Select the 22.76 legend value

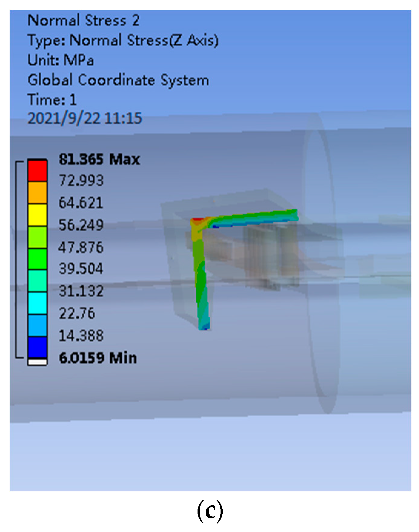pos(77,313)
